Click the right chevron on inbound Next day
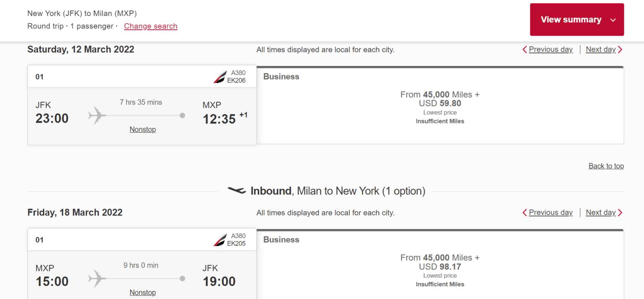 click(x=620, y=212)
